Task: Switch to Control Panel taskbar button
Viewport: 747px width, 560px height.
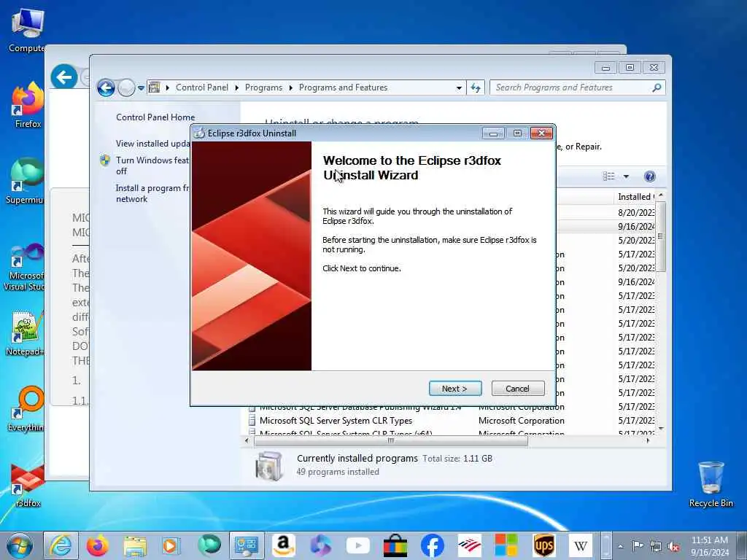Action: tap(247, 545)
